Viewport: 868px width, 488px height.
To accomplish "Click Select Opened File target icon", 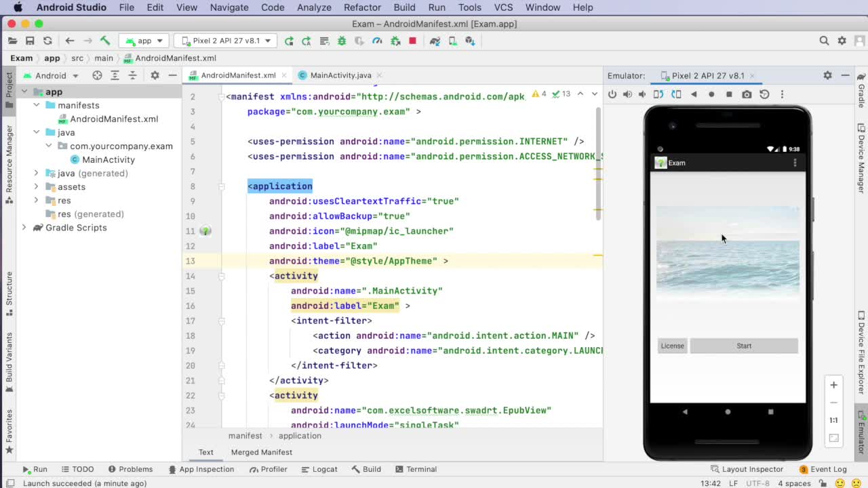I will (x=97, y=75).
